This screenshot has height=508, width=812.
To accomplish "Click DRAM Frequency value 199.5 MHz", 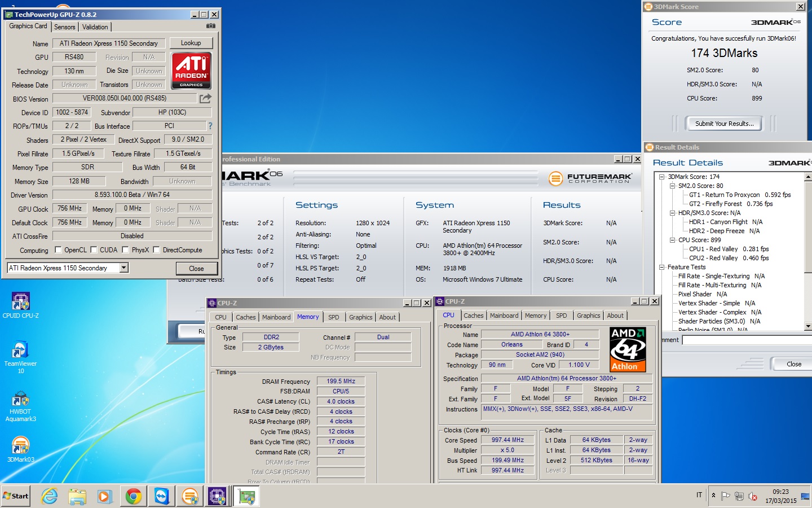I will pos(341,381).
